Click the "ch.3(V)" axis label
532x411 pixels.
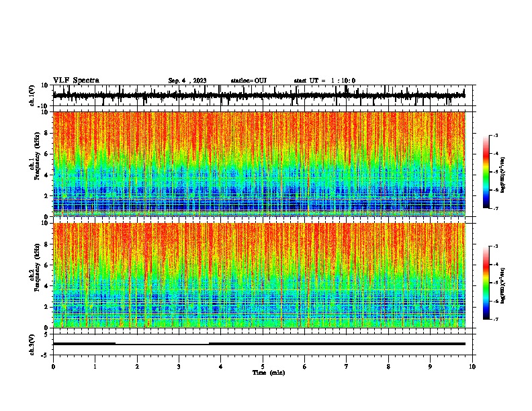coord(32,345)
